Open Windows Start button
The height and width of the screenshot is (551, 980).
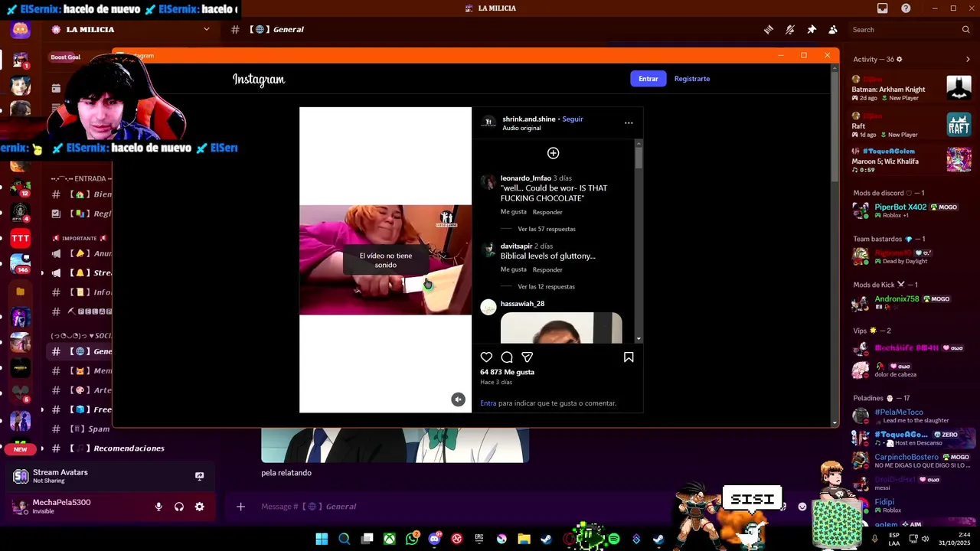(x=322, y=539)
